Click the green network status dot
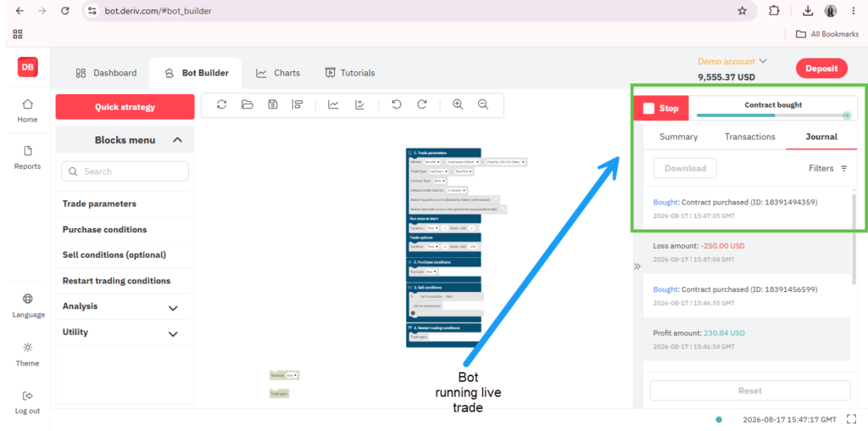868x431 pixels. pos(719,419)
